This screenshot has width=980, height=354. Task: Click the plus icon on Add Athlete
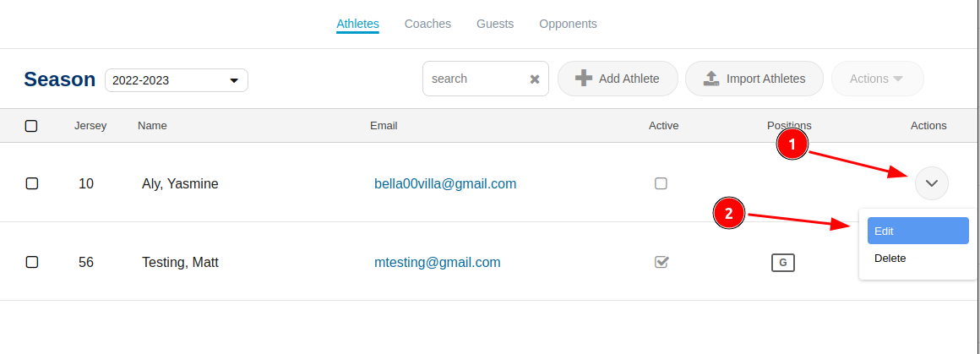pyautogui.click(x=583, y=79)
